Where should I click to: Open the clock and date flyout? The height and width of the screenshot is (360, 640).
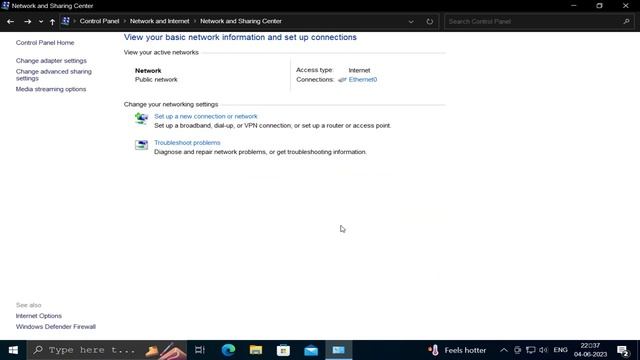point(590,350)
